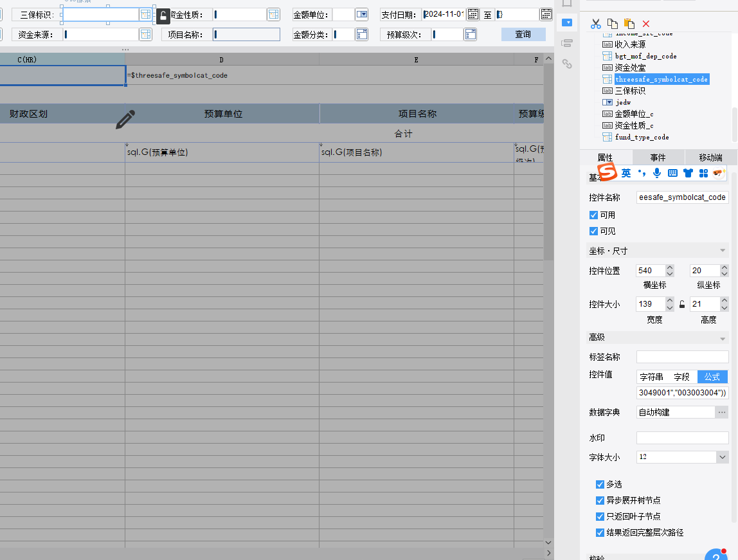Select 字段 as the widget value type
Viewport: 738px width, 560px height.
click(x=681, y=377)
